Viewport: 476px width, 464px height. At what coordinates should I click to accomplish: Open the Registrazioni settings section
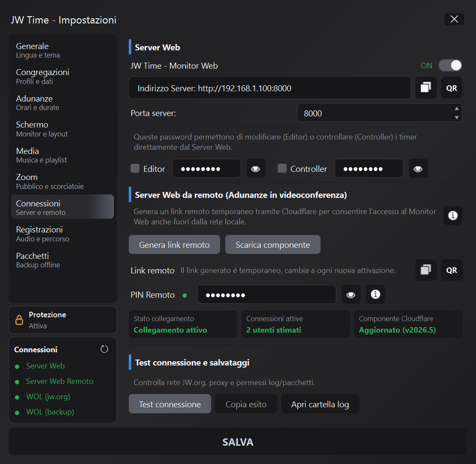[x=63, y=234]
